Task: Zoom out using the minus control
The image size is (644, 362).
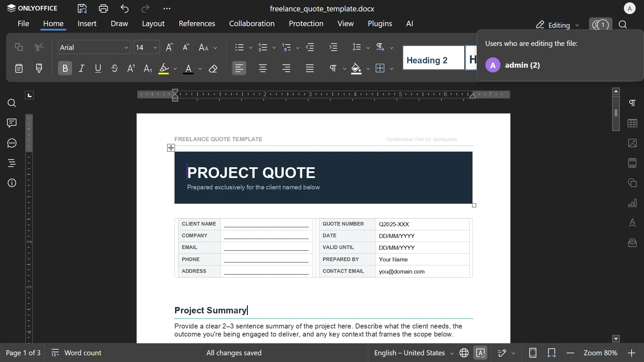Action: tap(570, 353)
